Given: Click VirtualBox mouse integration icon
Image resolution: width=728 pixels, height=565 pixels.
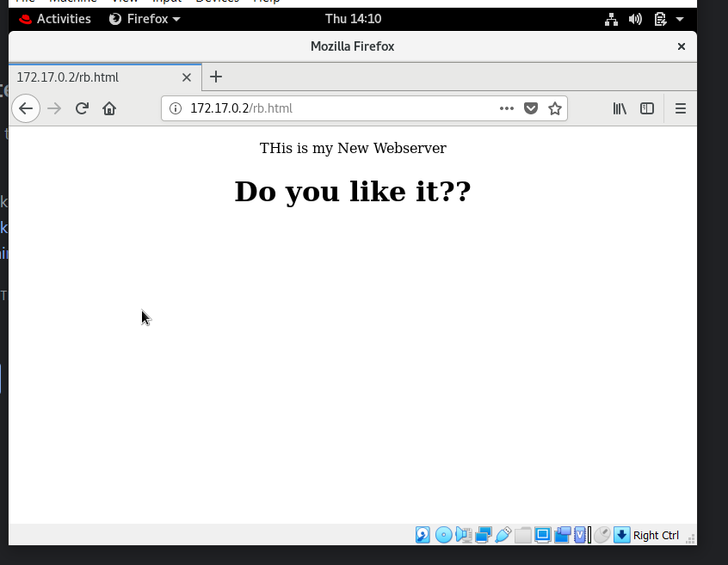Looking at the screenshot, I should [602, 535].
